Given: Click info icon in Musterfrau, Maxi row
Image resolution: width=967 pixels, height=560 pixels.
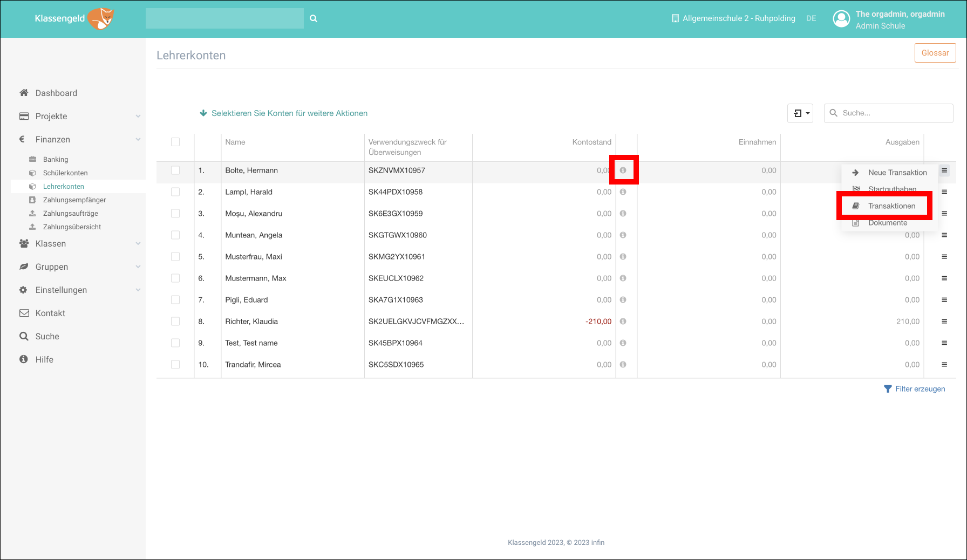Looking at the screenshot, I should 623,257.
